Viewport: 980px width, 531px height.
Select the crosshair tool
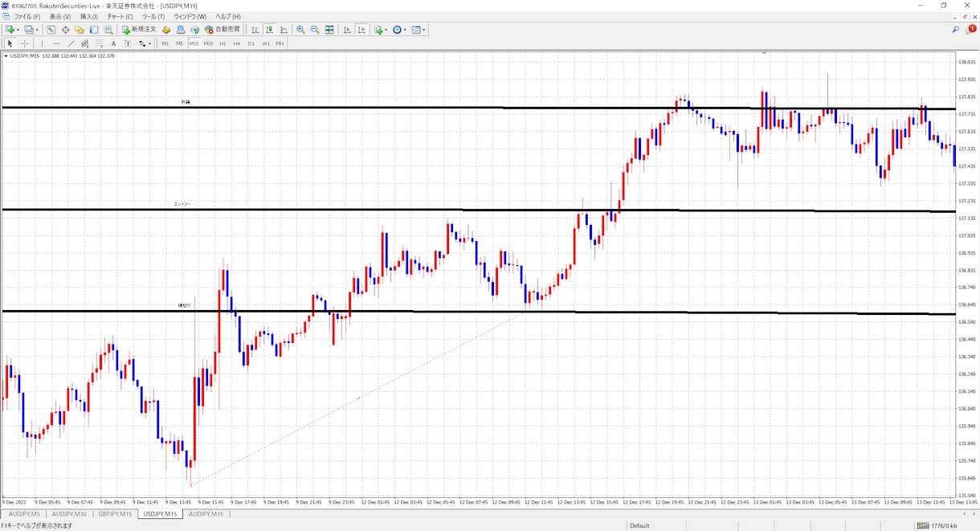pos(25,43)
